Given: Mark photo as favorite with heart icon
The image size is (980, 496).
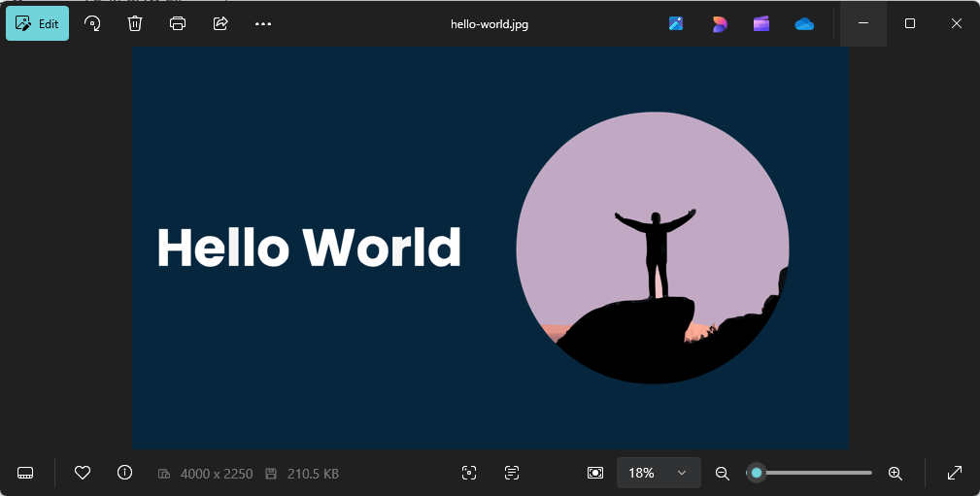Looking at the screenshot, I should [x=83, y=473].
